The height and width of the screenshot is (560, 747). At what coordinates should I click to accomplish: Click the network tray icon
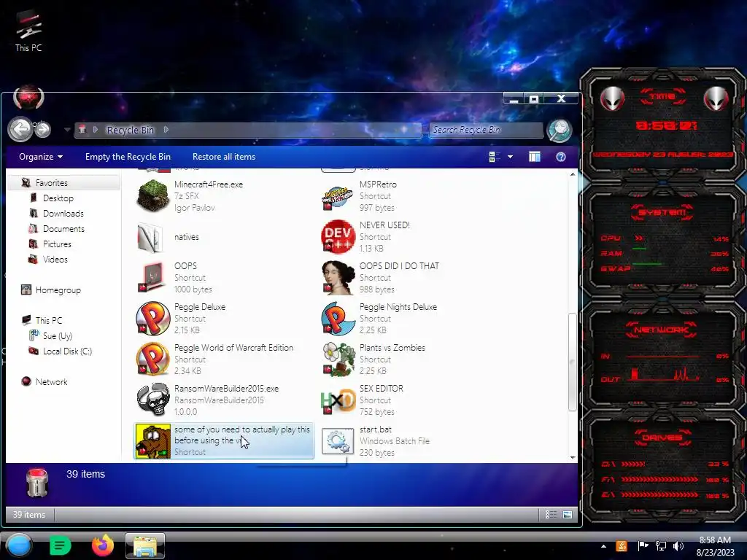coord(661,546)
